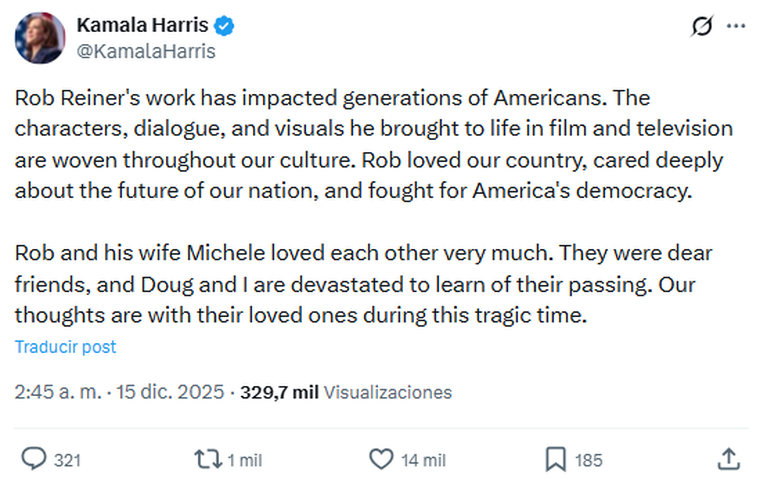Click the reply speech bubble icon
Screen dimensions: 760x483
click(35, 459)
